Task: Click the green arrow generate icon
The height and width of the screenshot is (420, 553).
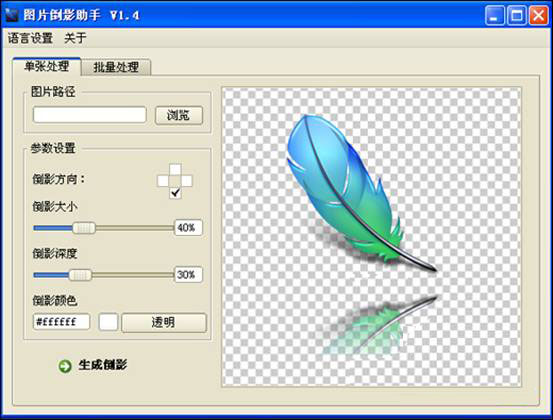Action: click(65, 366)
